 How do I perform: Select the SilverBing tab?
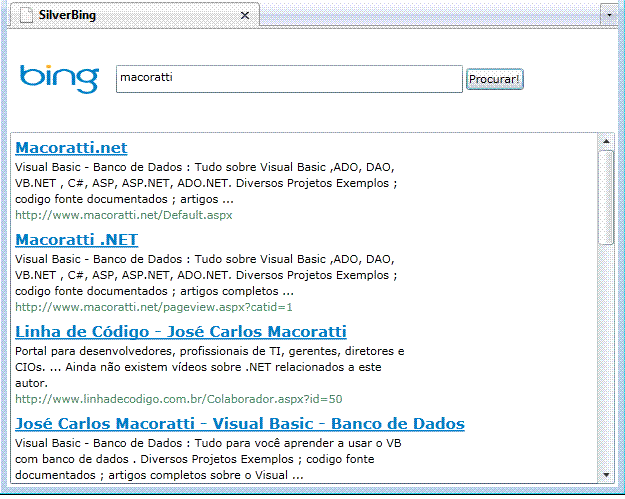click(x=135, y=15)
